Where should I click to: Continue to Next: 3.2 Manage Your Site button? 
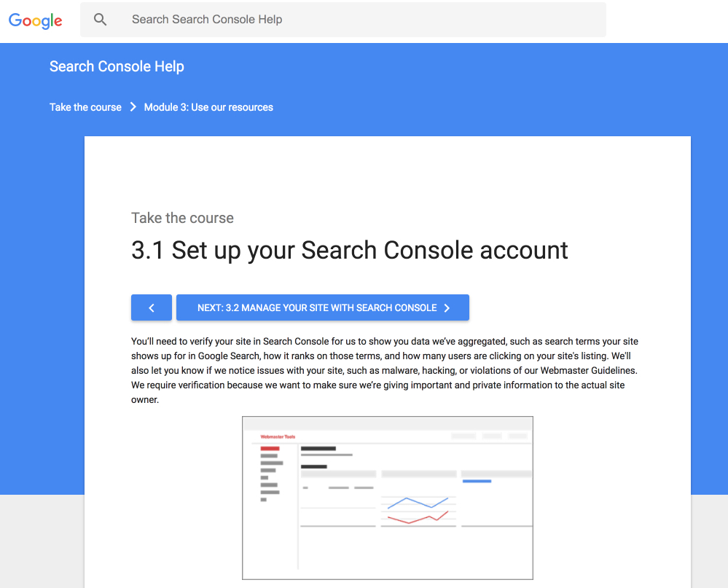[323, 307]
